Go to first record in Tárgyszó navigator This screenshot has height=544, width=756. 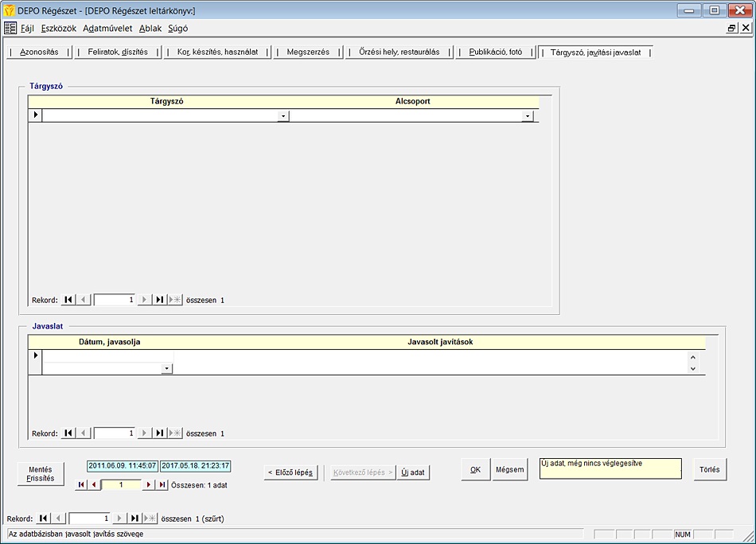tap(68, 300)
